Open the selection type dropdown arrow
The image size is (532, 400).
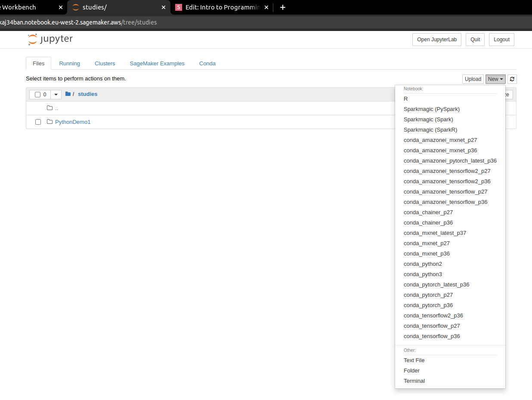pyautogui.click(x=56, y=95)
